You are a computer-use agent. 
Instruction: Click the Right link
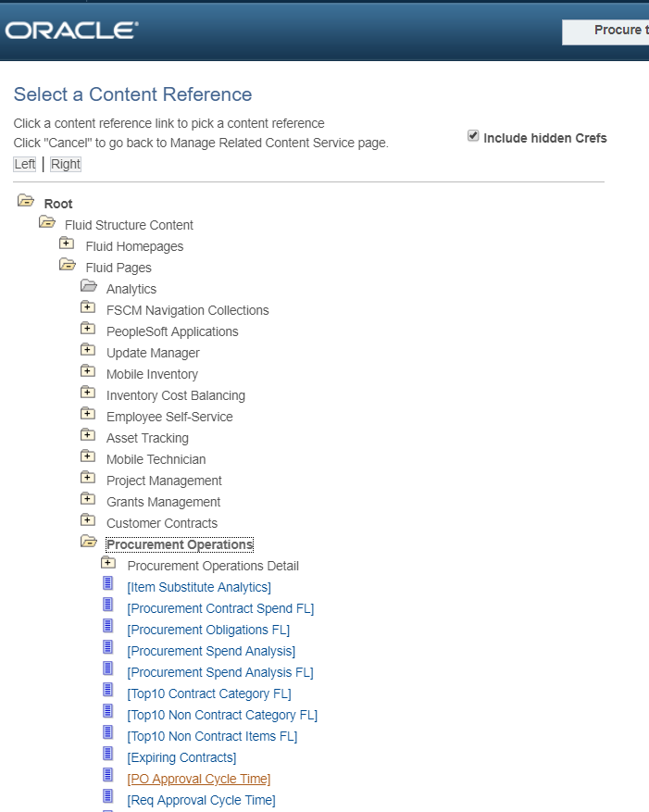pyautogui.click(x=66, y=164)
